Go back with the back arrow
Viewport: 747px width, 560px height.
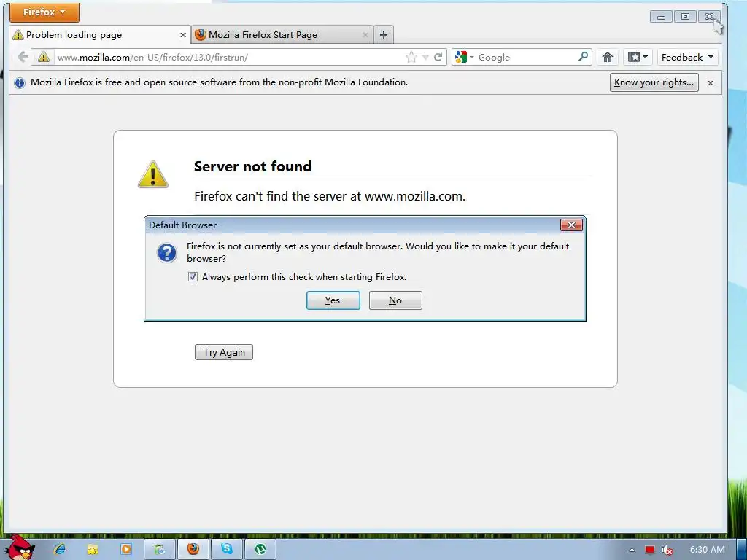click(x=23, y=57)
